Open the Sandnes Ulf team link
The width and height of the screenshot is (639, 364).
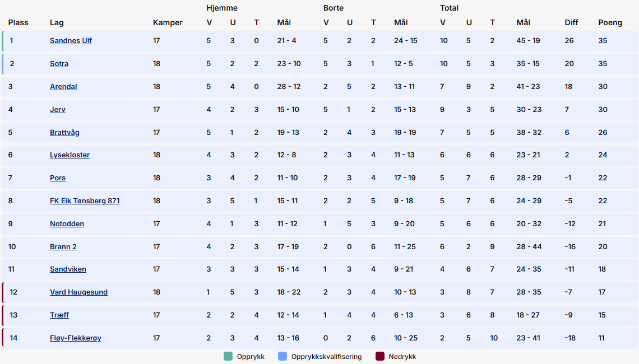click(71, 41)
